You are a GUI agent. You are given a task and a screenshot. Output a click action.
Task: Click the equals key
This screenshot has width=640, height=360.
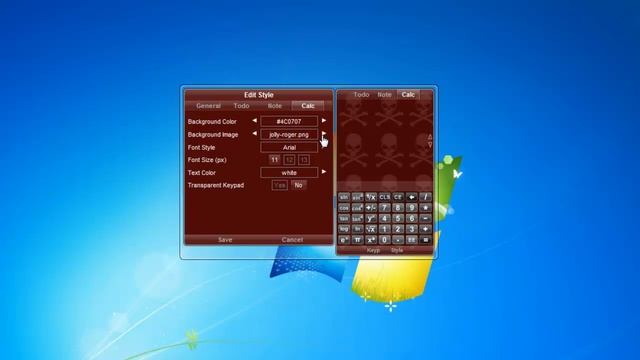425,240
